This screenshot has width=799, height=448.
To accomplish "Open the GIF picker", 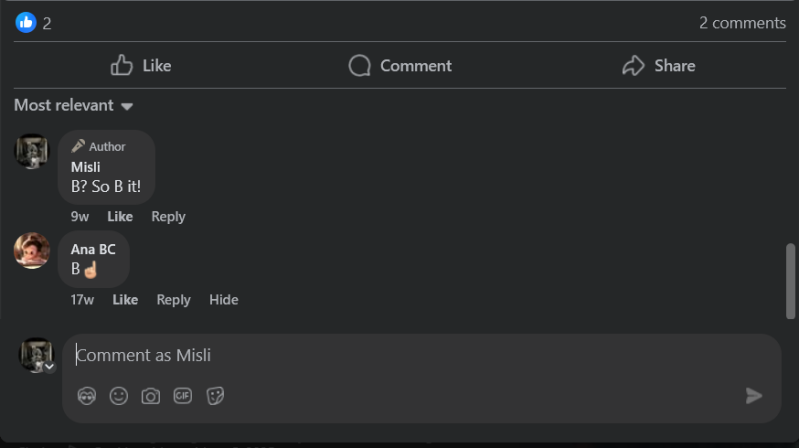I will (182, 396).
